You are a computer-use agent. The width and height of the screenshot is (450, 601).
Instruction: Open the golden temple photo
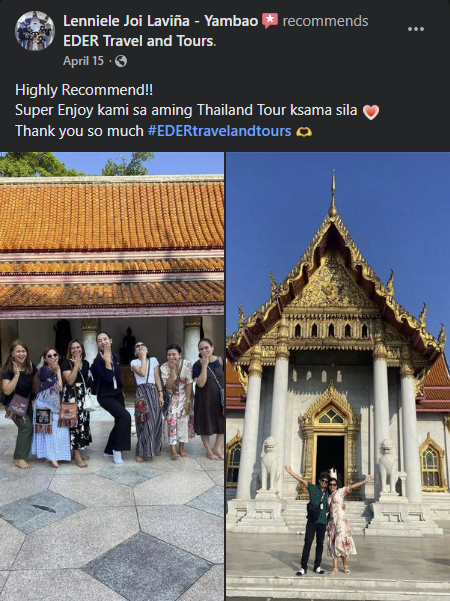tap(338, 376)
